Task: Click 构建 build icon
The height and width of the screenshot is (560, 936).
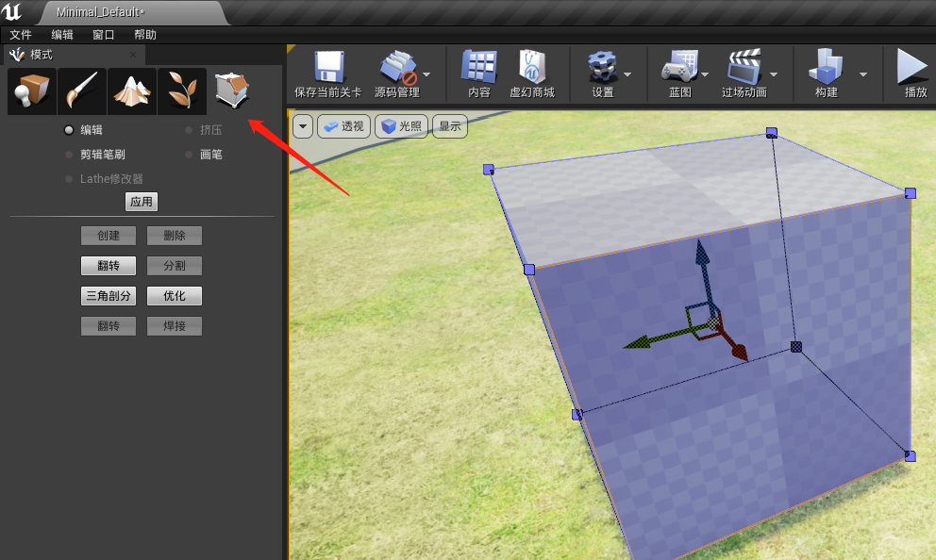Action: click(827, 74)
